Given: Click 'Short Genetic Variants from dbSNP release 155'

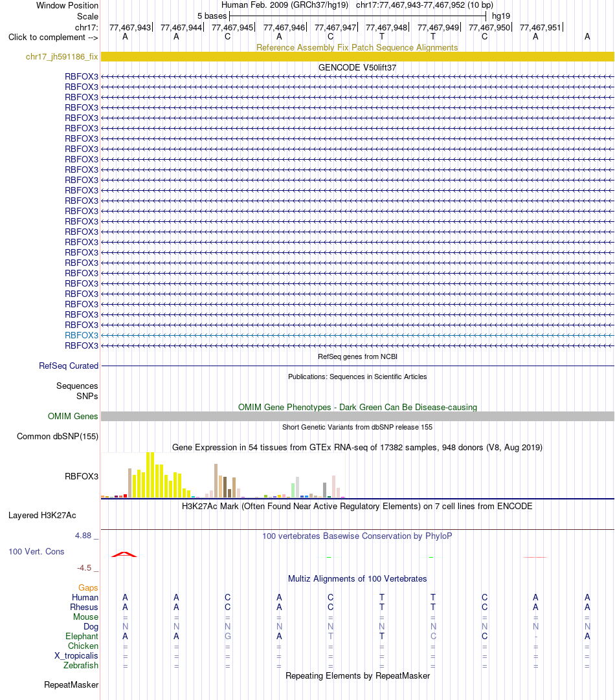Looking at the screenshot, I should point(357,427).
